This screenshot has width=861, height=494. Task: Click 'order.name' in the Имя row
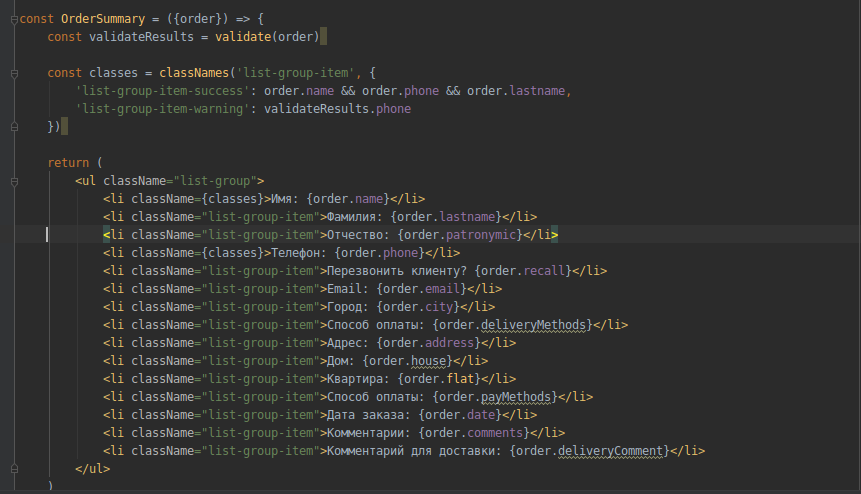point(348,199)
